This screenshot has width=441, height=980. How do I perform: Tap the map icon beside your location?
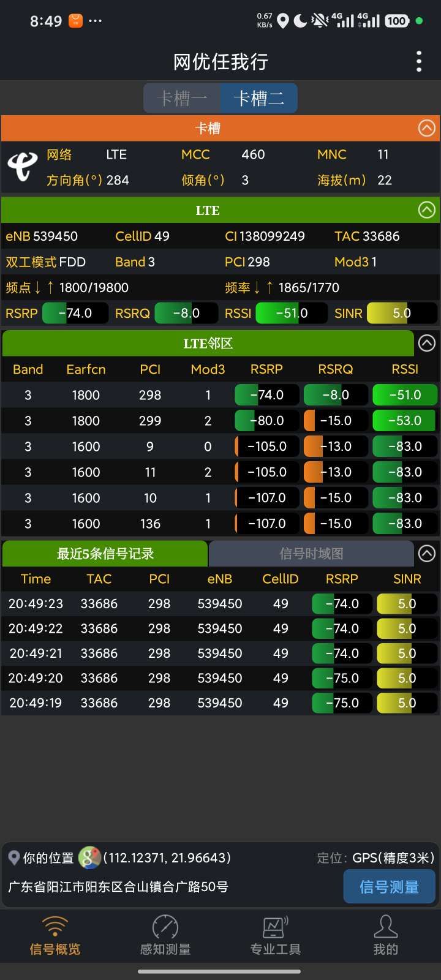click(x=89, y=858)
